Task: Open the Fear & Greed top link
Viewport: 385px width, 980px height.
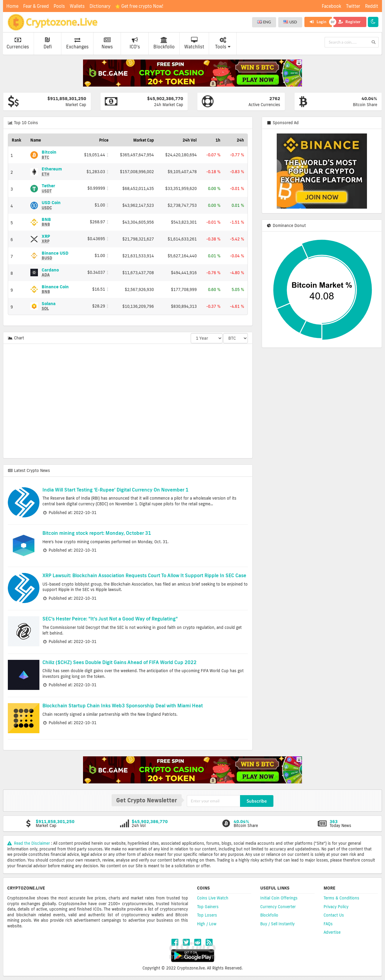Action: 36,6
